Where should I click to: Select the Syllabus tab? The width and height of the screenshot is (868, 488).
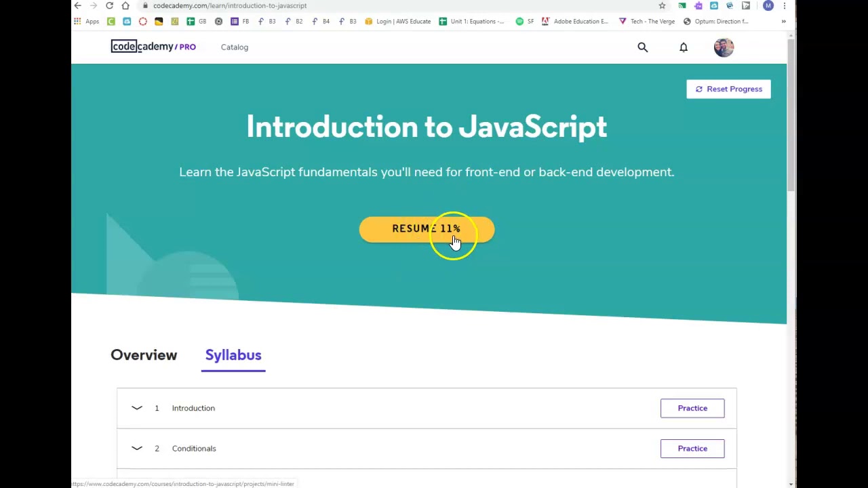(233, 355)
